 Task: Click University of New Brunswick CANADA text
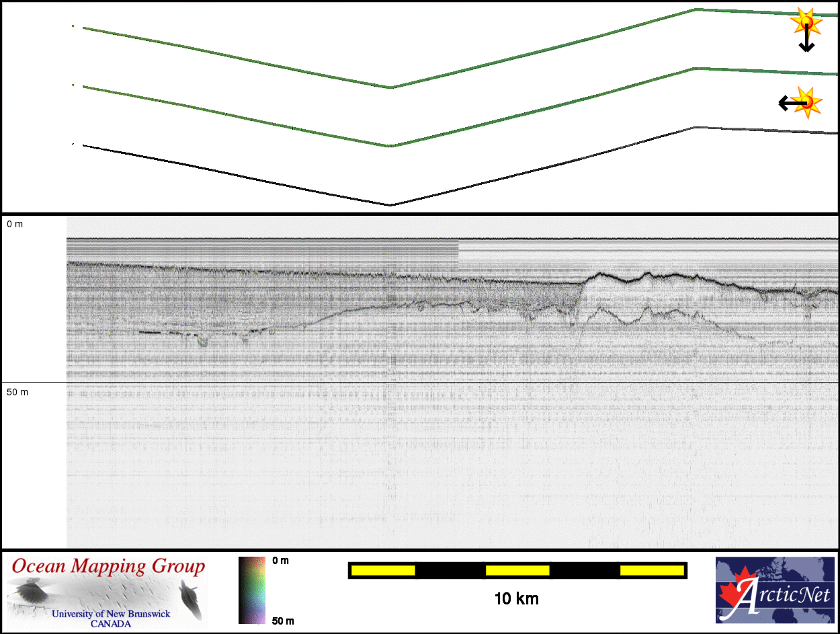[x=111, y=619]
